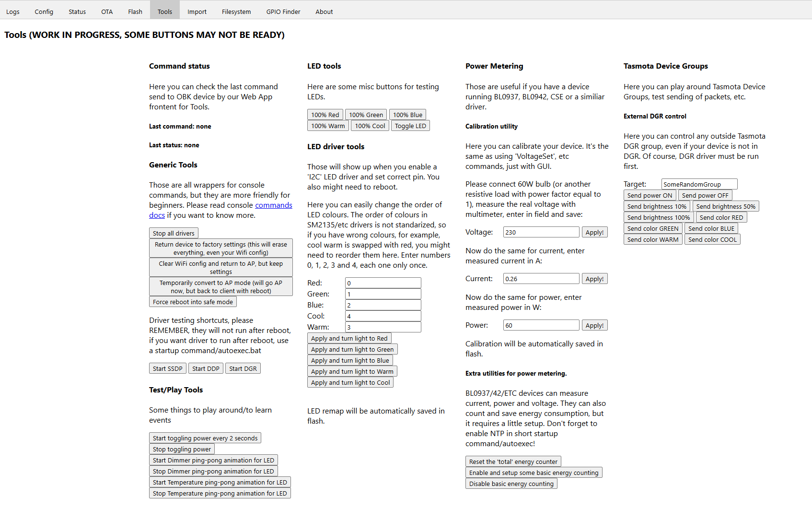Image resolution: width=812 pixels, height=509 pixels.
Task: Set LED to 100% Warm
Action: click(x=328, y=126)
